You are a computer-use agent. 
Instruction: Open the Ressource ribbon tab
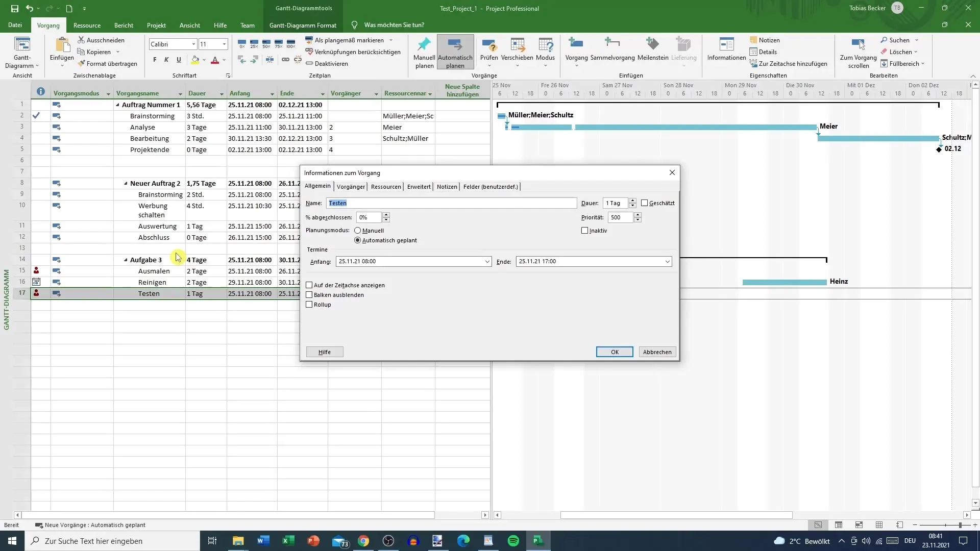pyautogui.click(x=87, y=25)
